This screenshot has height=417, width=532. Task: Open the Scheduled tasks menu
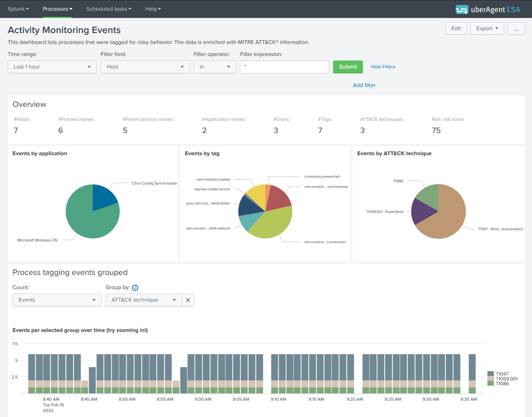(109, 9)
